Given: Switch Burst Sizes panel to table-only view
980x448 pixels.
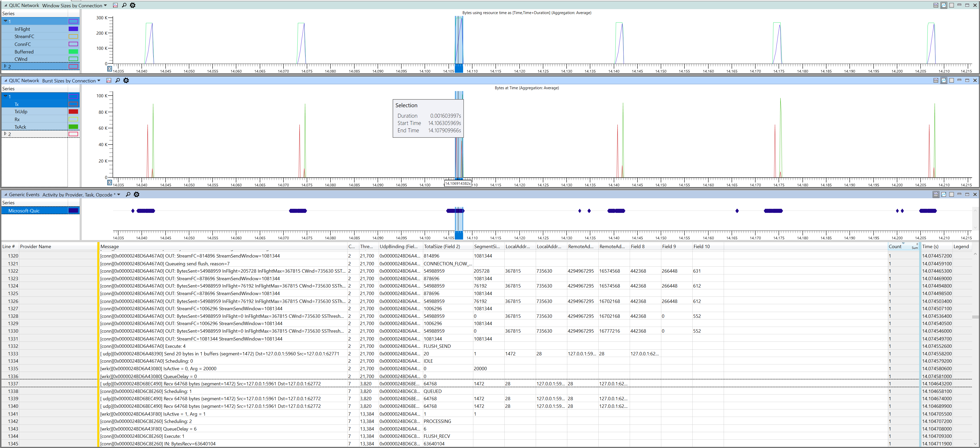Looking at the screenshot, I should [x=952, y=81].
